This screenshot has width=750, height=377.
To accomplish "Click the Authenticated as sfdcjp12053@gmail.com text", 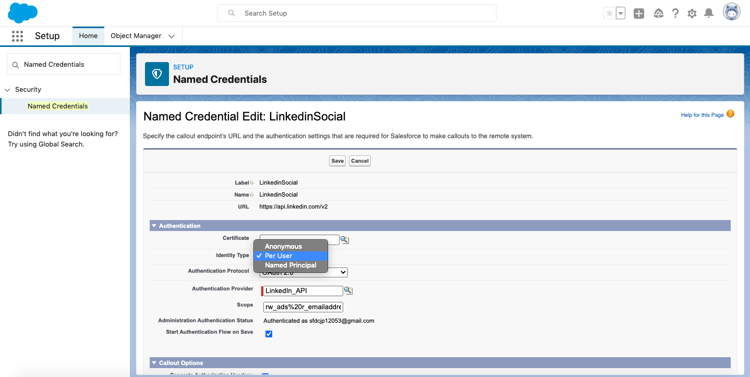I will 319,321.
